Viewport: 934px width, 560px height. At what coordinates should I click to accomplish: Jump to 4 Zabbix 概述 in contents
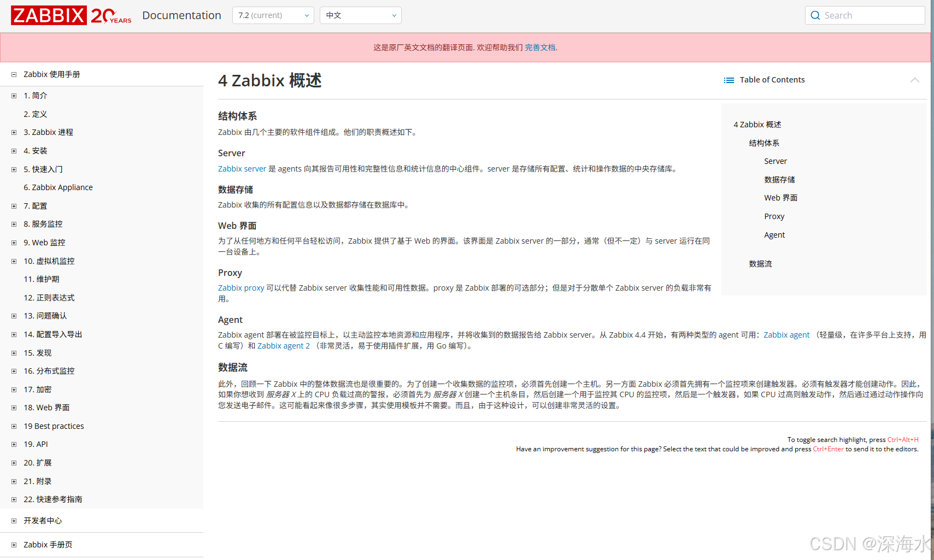point(757,125)
